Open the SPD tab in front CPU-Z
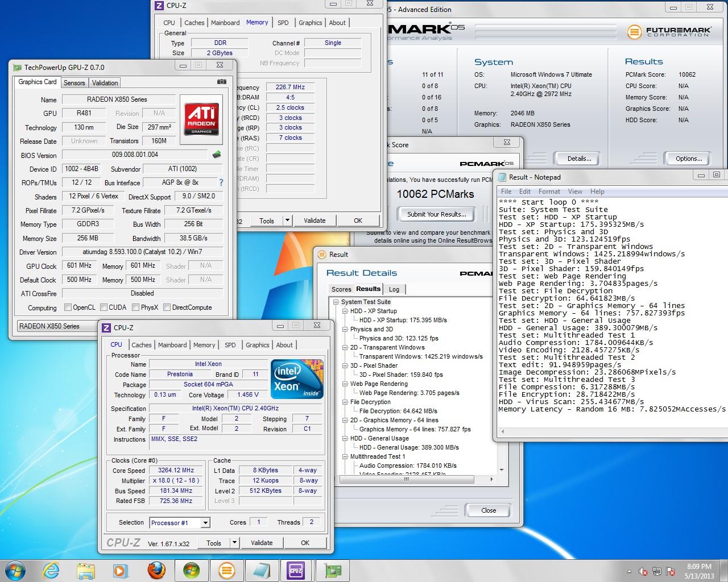 (x=230, y=345)
